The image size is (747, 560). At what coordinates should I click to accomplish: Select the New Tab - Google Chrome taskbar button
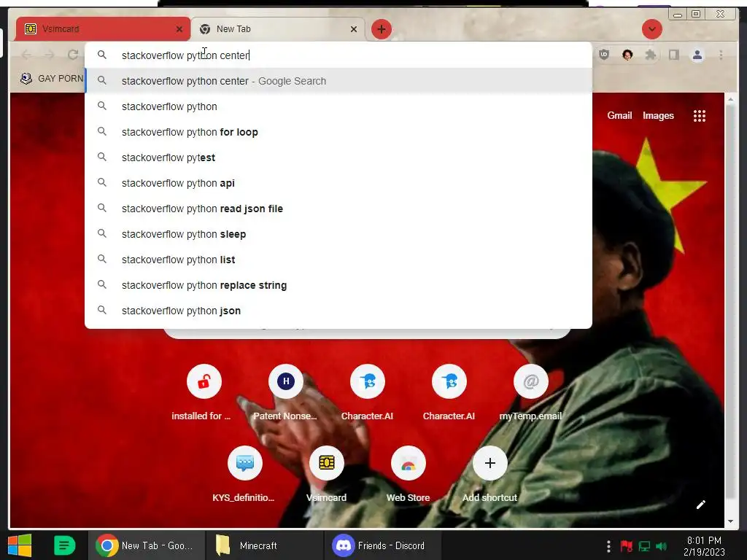point(146,545)
